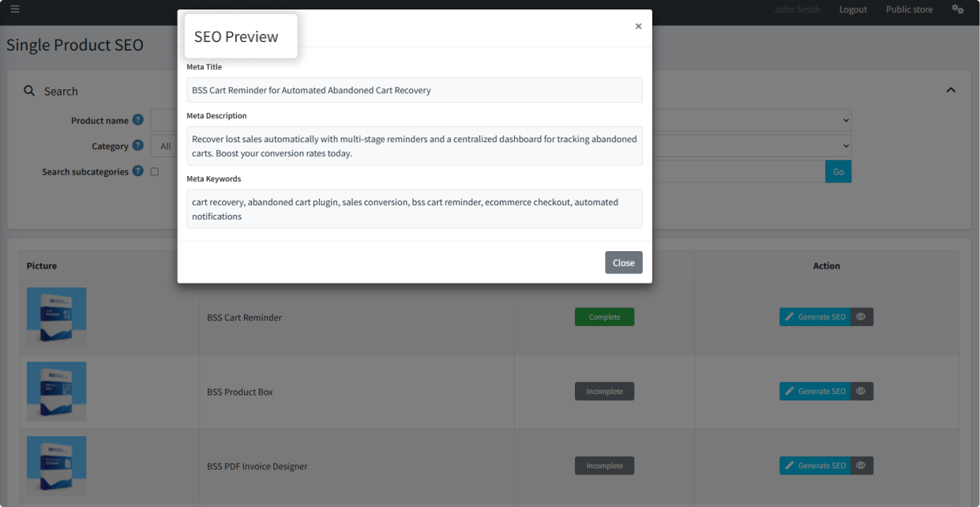Click the Search subcategories help icon
Image resolution: width=980 pixels, height=507 pixels.
(138, 171)
